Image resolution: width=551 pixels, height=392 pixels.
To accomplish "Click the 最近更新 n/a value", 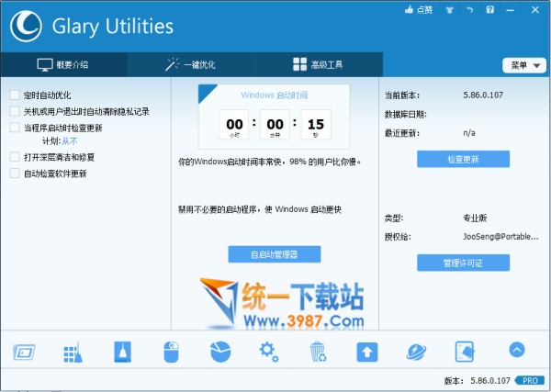I will [469, 133].
